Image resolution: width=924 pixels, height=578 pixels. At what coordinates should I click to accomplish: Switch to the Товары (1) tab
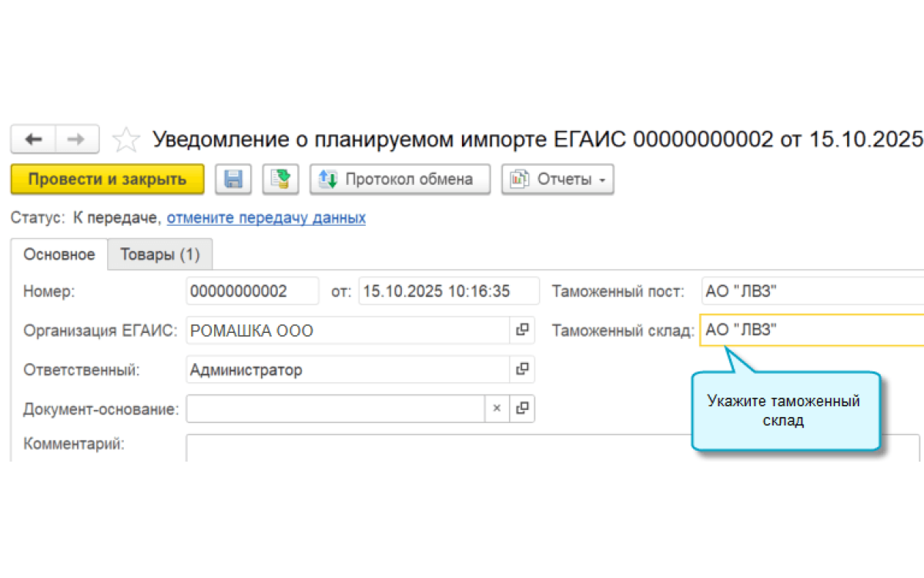159,254
